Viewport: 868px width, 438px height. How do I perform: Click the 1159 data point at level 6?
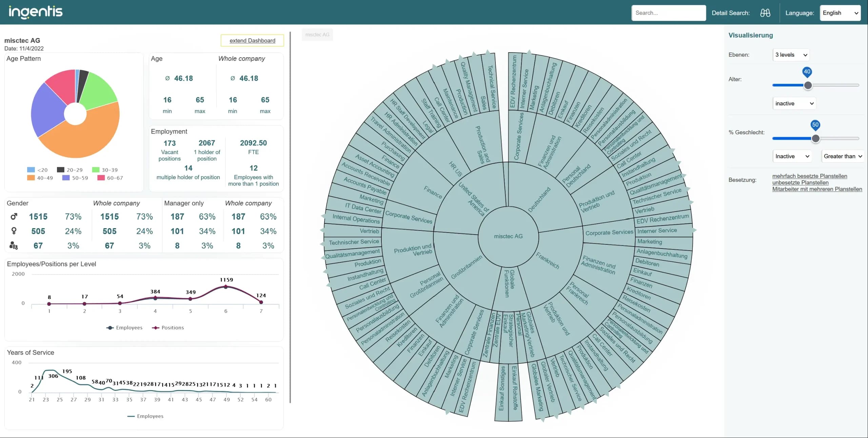tap(226, 287)
